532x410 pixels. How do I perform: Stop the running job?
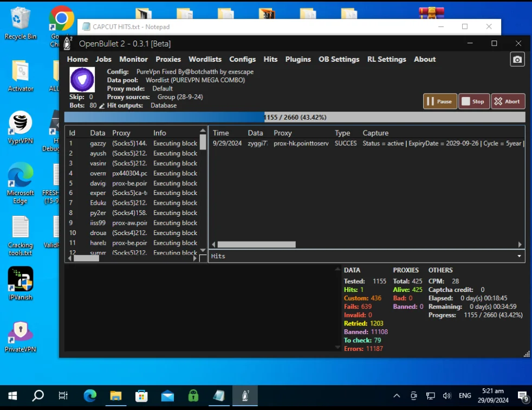(473, 101)
